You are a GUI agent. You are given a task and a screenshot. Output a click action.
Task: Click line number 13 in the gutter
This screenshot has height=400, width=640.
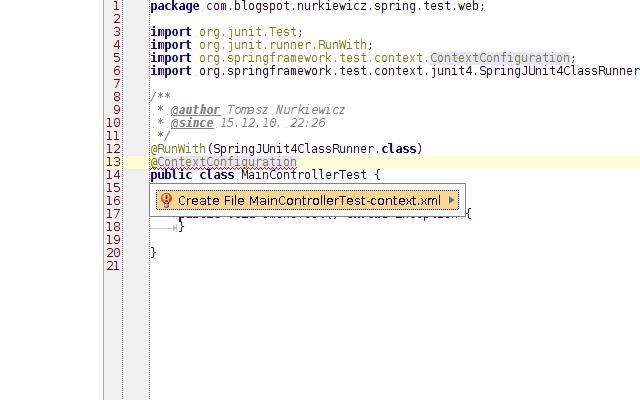[113, 162]
